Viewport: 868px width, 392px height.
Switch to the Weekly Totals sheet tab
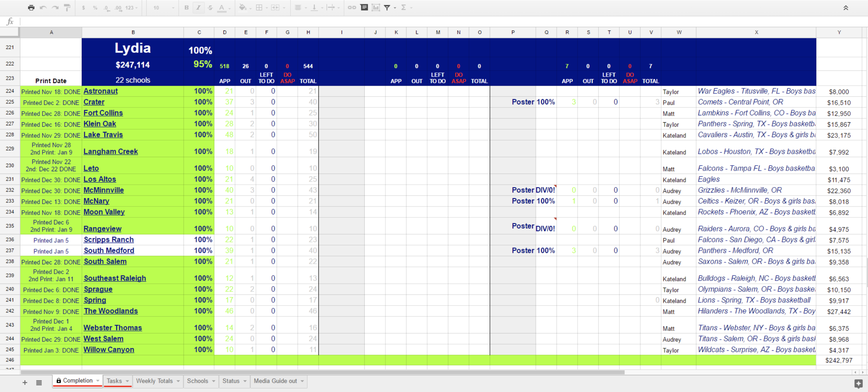(x=154, y=381)
